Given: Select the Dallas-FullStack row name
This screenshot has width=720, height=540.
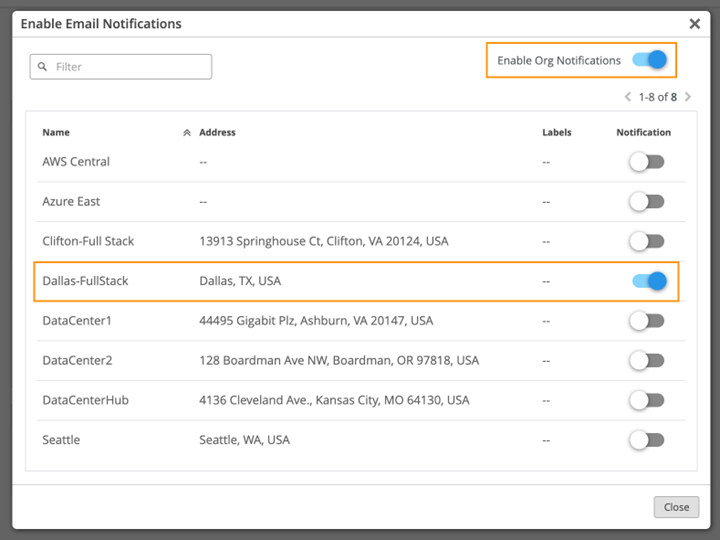Looking at the screenshot, I should pyautogui.click(x=85, y=281).
